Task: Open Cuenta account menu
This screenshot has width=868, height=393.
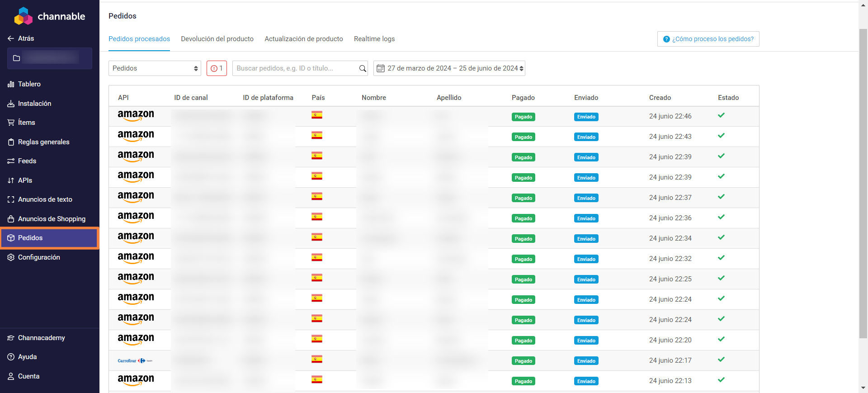Action: tap(24, 376)
